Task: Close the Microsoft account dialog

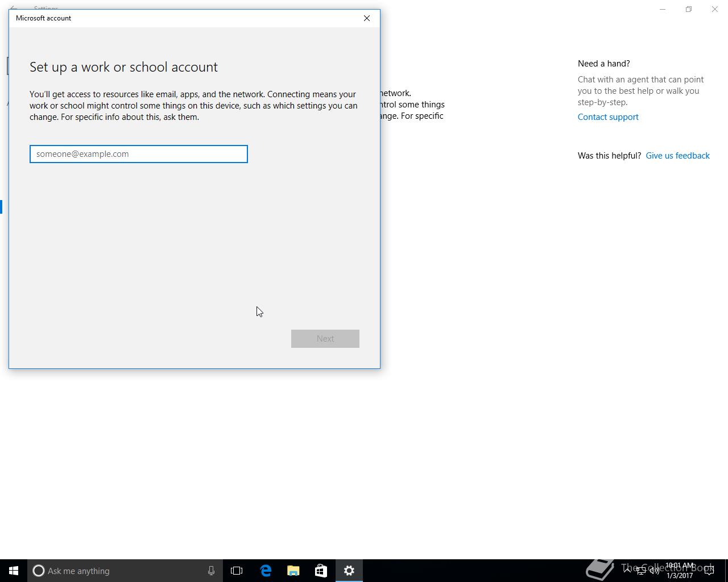Action: pos(367,18)
